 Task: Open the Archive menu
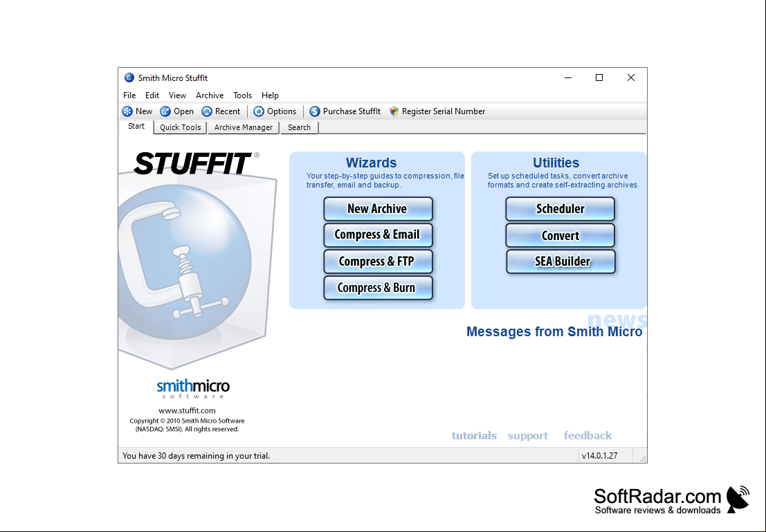210,95
